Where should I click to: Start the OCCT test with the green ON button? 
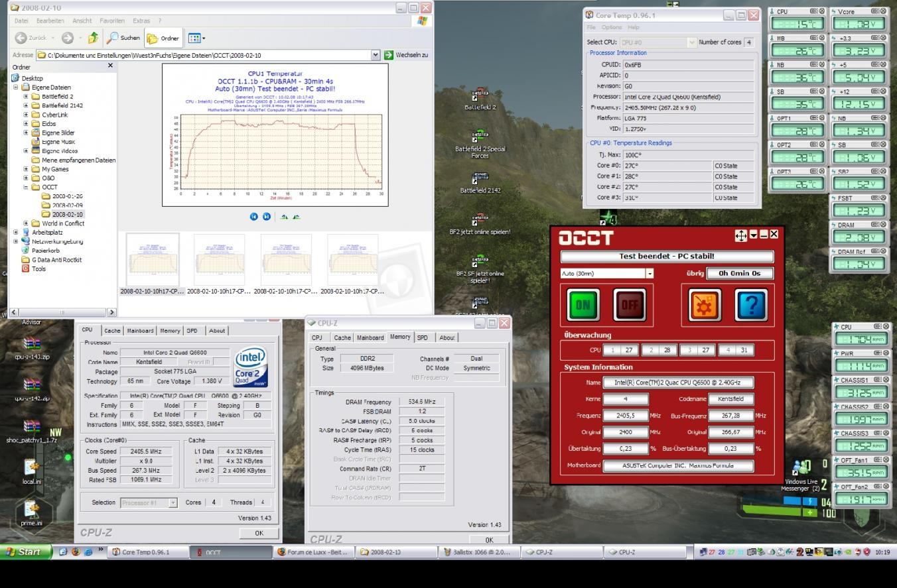point(583,305)
